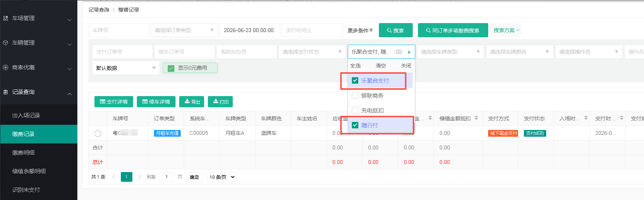Open 出入场记录 menu item
This screenshot has height=200, width=644.
pyautogui.click(x=39, y=115)
